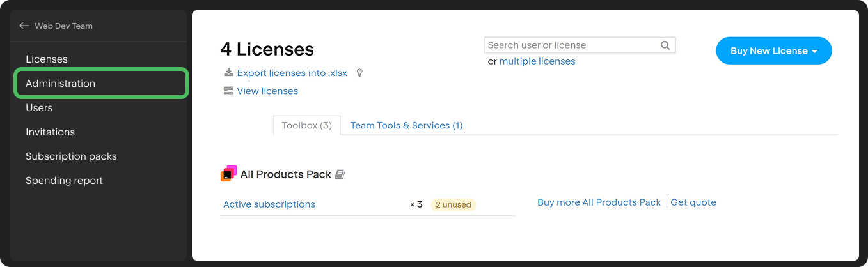Click the download icon next to Export licenses

(228, 73)
